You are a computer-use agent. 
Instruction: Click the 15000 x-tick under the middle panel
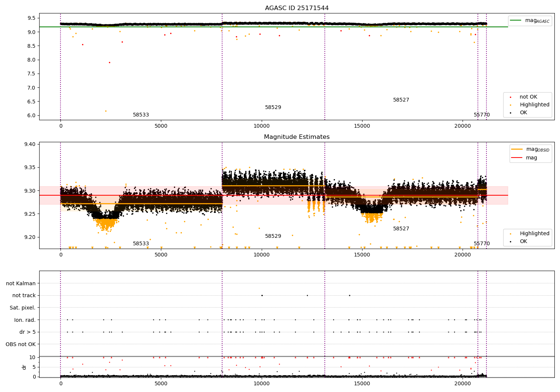tap(362, 255)
